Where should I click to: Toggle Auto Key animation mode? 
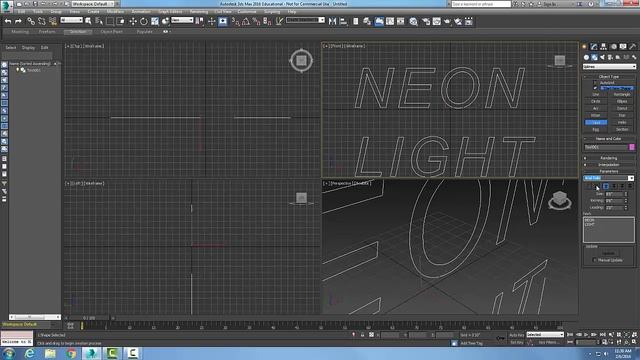tap(517, 335)
